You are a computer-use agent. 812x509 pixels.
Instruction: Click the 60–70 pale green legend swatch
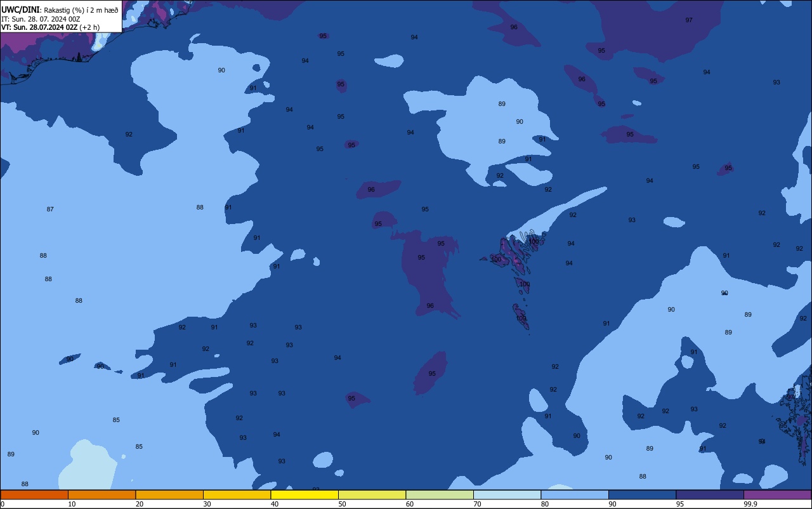(440, 494)
